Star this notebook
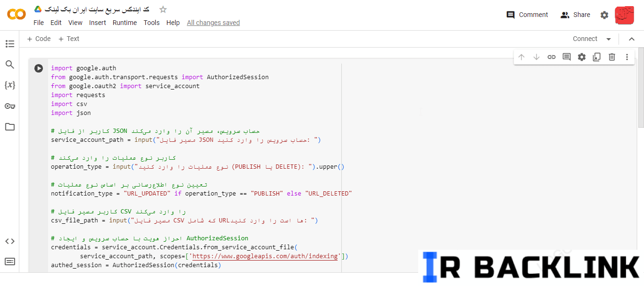This screenshot has height=286, width=644. coord(163,9)
